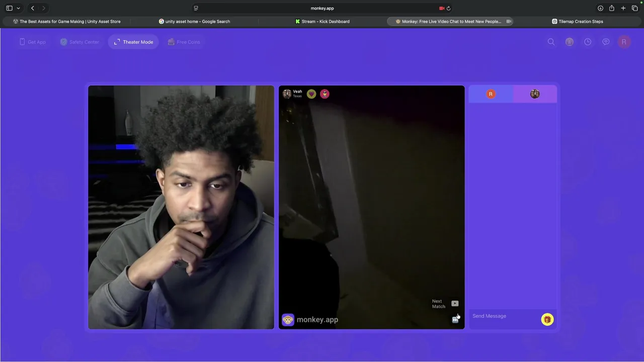
Task: Expand the sidebar dropdown chevron
Action: pyautogui.click(x=18, y=8)
